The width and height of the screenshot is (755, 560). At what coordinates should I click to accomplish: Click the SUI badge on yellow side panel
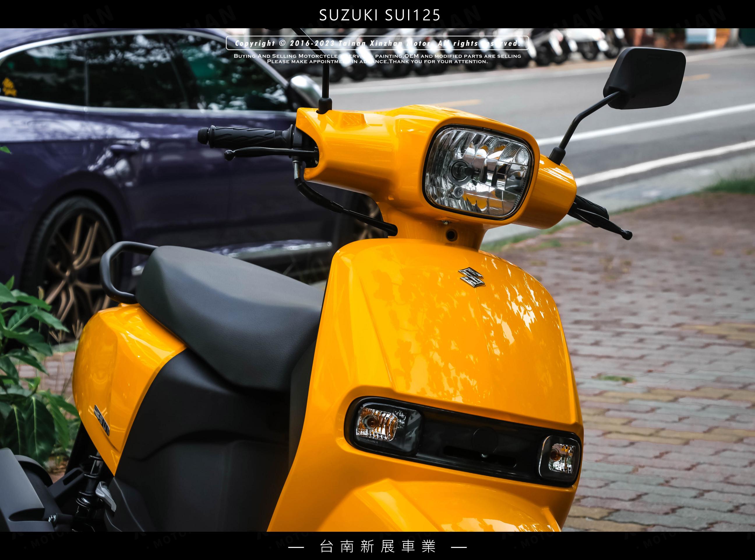(x=101, y=421)
